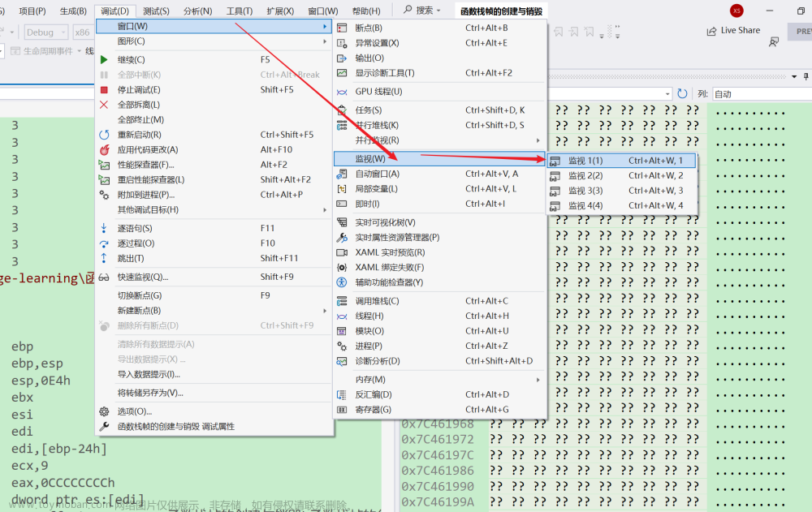Click the Locals (局部变量) icon
812x512 pixels.
tap(342, 189)
